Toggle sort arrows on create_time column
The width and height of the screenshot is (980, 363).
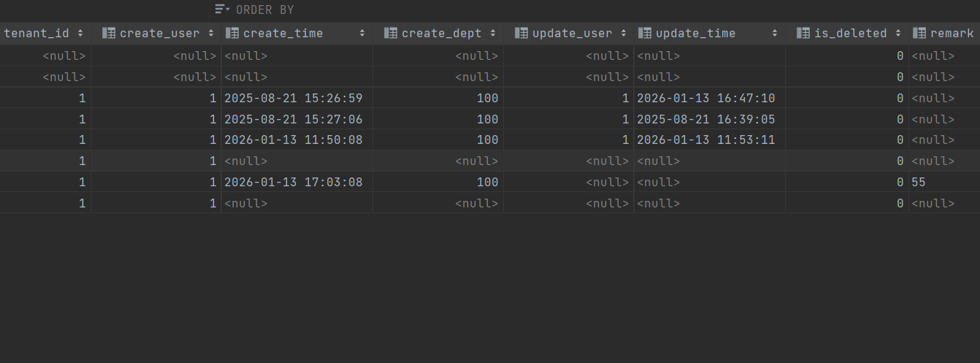point(362,33)
